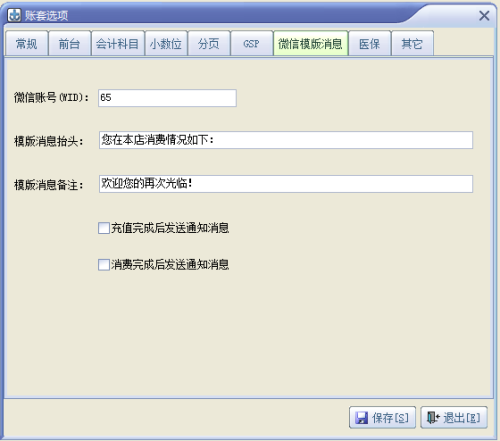Click the exit door icon
This screenshot has width=500, height=441.
[434, 417]
